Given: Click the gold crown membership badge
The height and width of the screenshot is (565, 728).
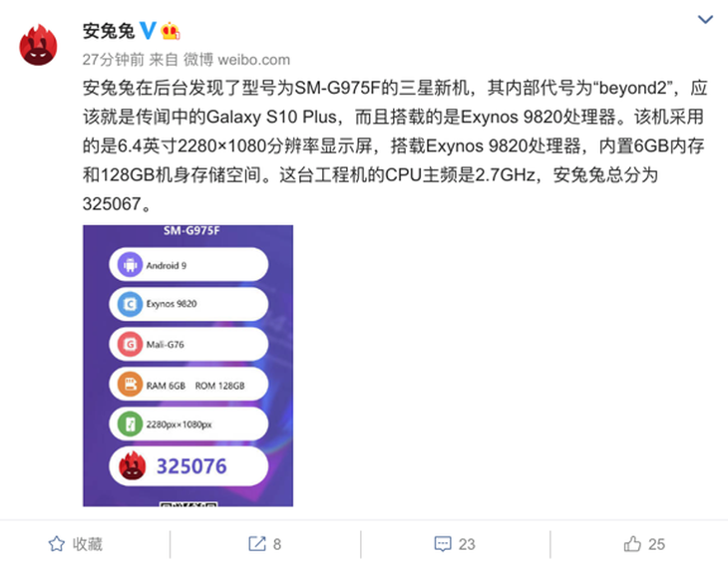Looking at the screenshot, I should click(171, 31).
